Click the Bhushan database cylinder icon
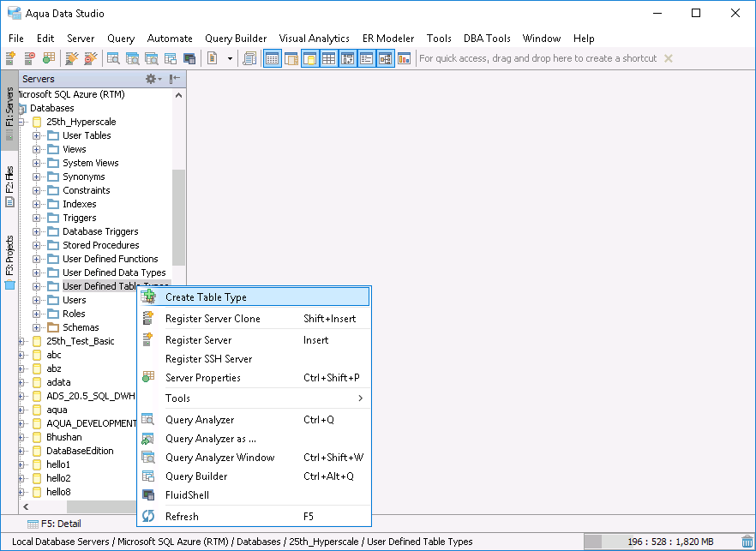The height and width of the screenshot is (551, 756). [37, 437]
